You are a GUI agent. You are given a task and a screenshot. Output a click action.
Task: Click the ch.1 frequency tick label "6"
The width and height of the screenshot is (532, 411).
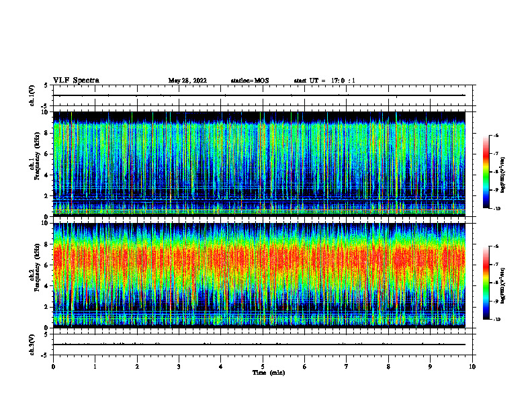tap(47, 154)
